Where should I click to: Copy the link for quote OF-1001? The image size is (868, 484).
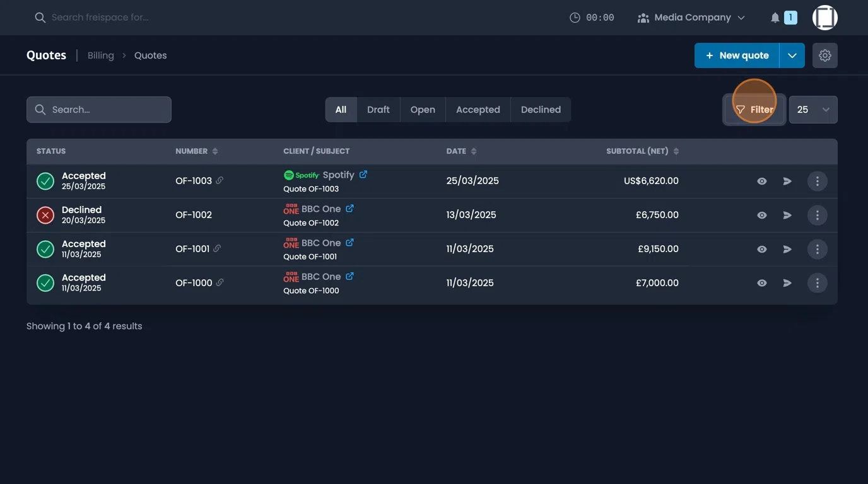[x=218, y=248]
